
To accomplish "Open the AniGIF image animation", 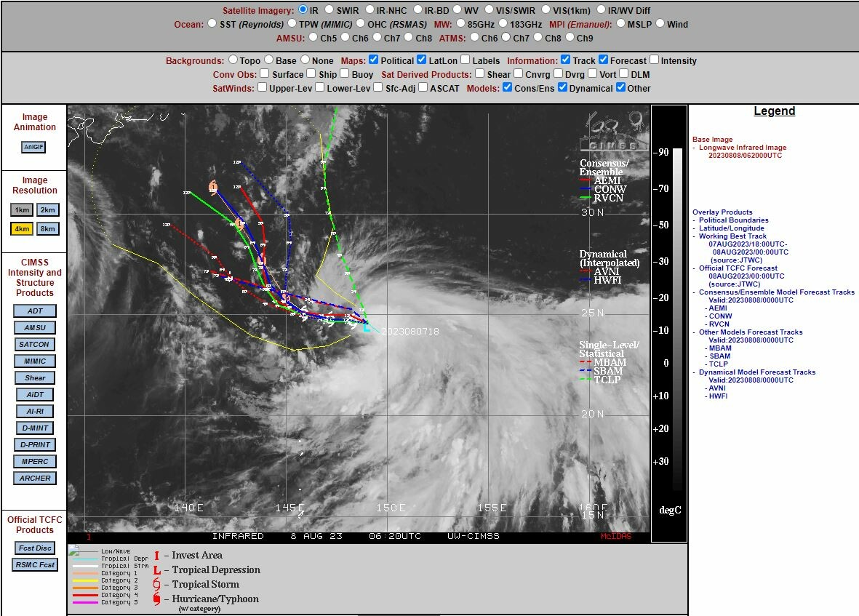I will coord(33,147).
